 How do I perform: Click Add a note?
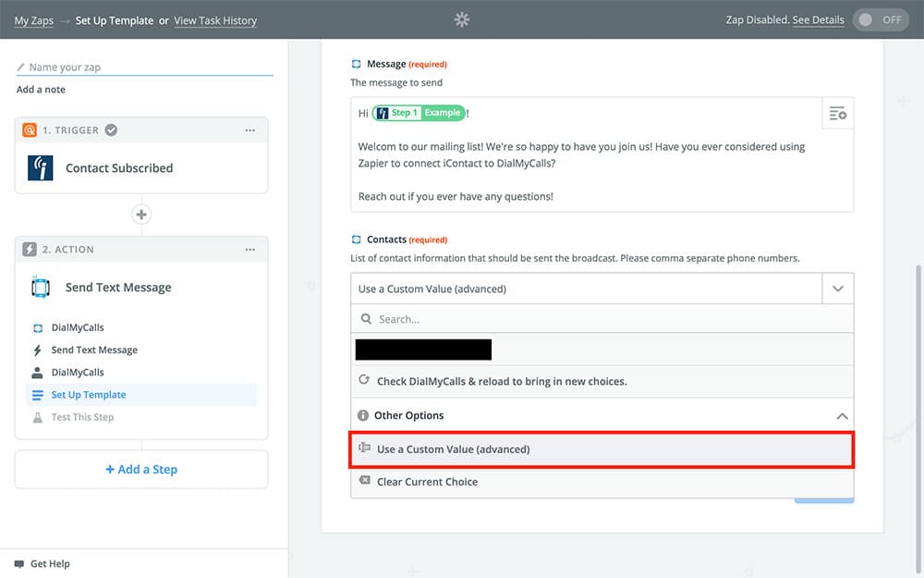41,90
